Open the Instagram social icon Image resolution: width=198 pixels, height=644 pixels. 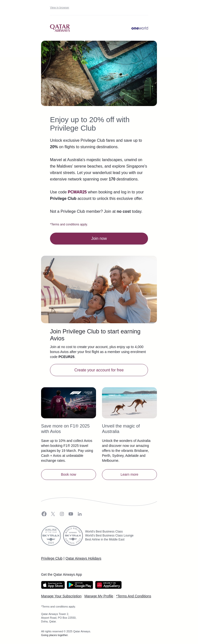[62, 514]
